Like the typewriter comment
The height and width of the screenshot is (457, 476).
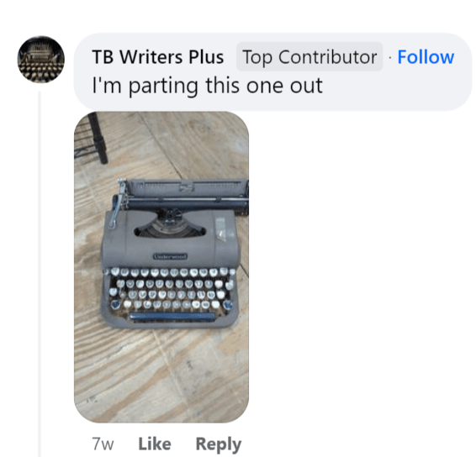click(155, 444)
